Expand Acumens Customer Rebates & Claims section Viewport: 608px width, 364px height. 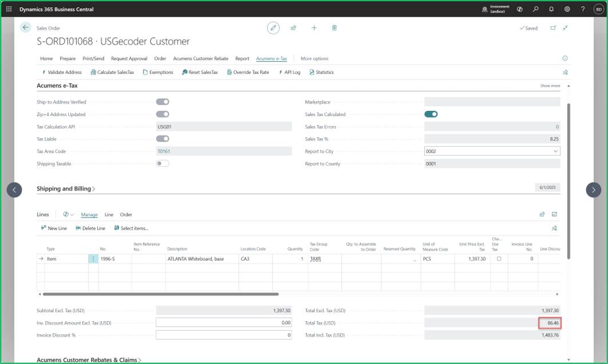[x=89, y=360]
